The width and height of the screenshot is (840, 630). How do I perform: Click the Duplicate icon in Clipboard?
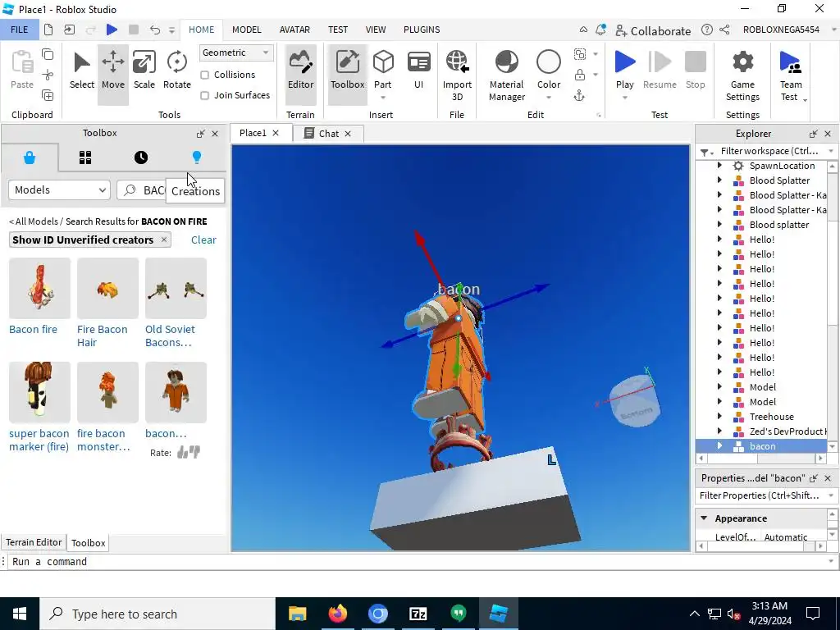[x=48, y=95]
